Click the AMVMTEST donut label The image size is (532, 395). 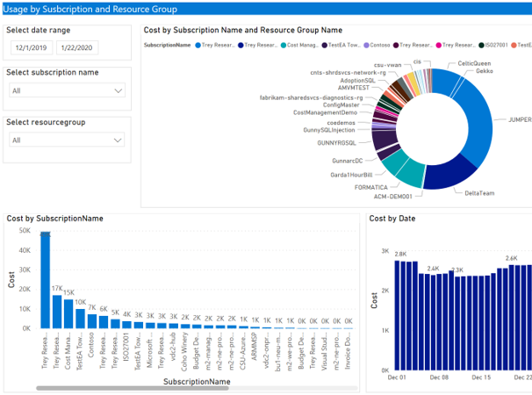pyautogui.click(x=353, y=88)
